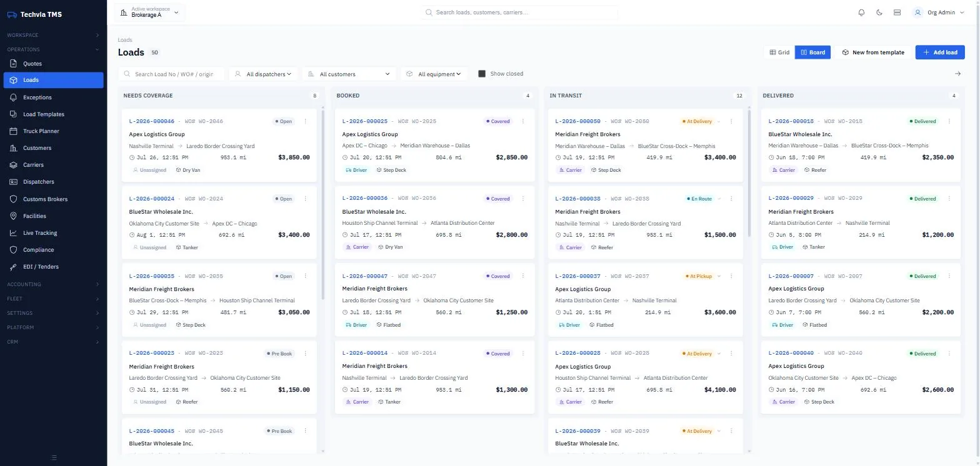Image resolution: width=980 pixels, height=466 pixels.
Task: Open card menu for load L-2026-000036
Action: (x=523, y=199)
